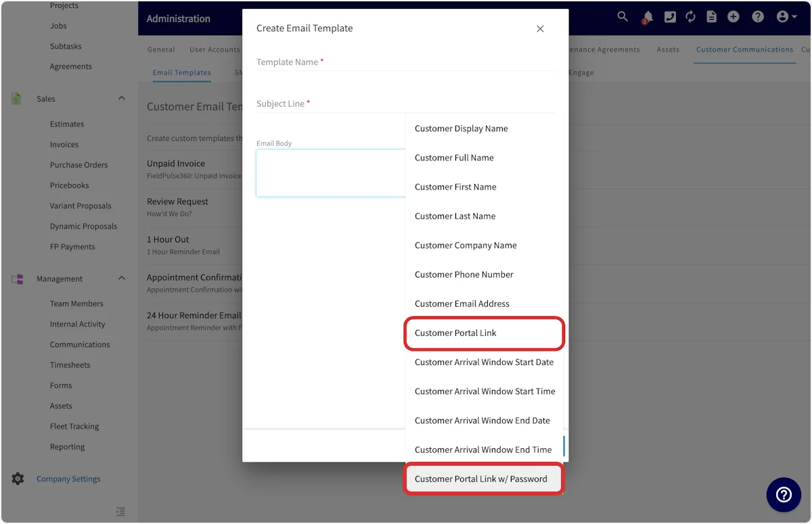
Task: Click the plus add-new icon in header
Action: tap(733, 17)
